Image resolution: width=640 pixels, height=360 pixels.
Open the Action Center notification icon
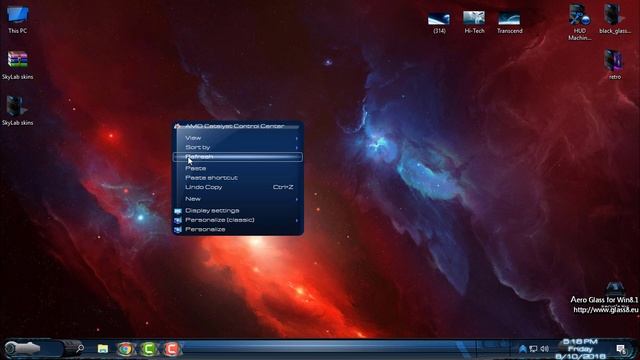(x=621, y=349)
